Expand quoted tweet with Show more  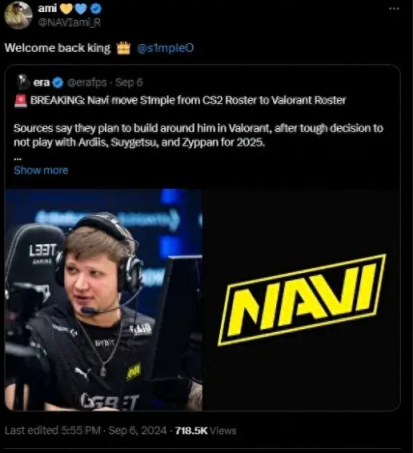tap(41, 170)
